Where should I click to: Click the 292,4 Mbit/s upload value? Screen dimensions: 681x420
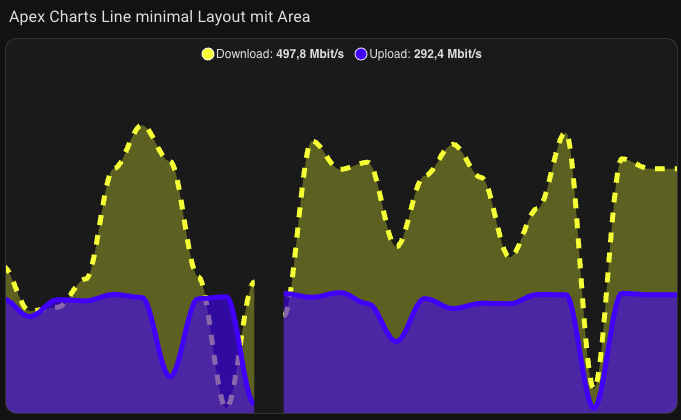(447, 54)
